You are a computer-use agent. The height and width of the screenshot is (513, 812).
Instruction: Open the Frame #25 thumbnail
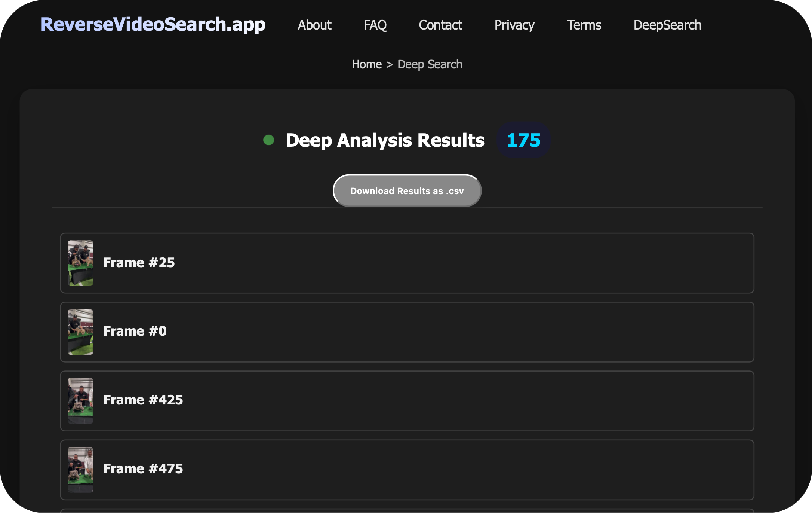click(x=80, y=263)
